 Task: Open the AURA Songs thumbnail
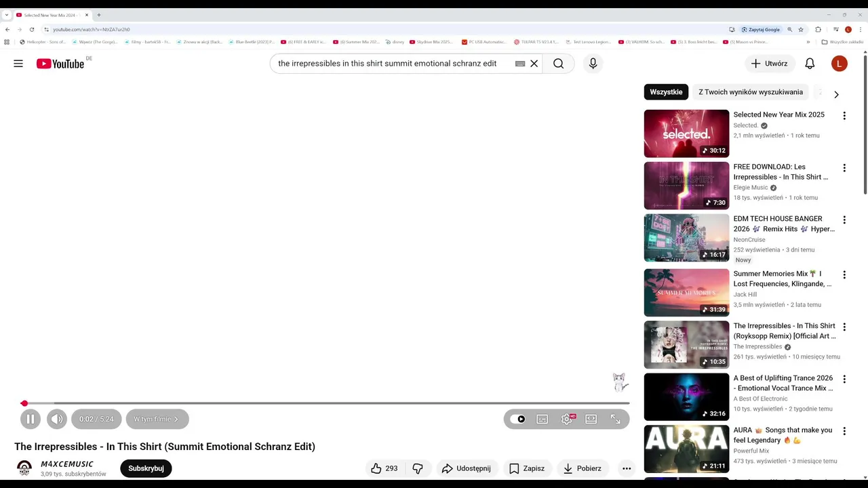click(686, 449)
